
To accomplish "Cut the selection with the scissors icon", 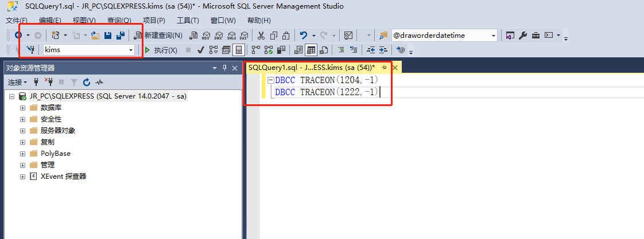I will click(261, 36).
